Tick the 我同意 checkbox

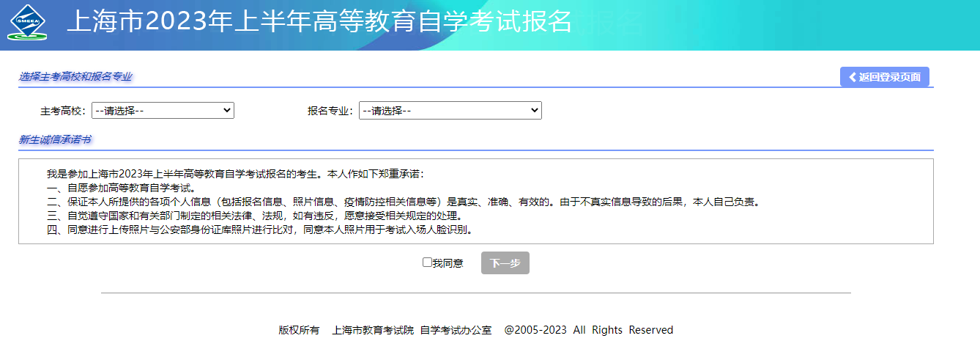point(427,263)
